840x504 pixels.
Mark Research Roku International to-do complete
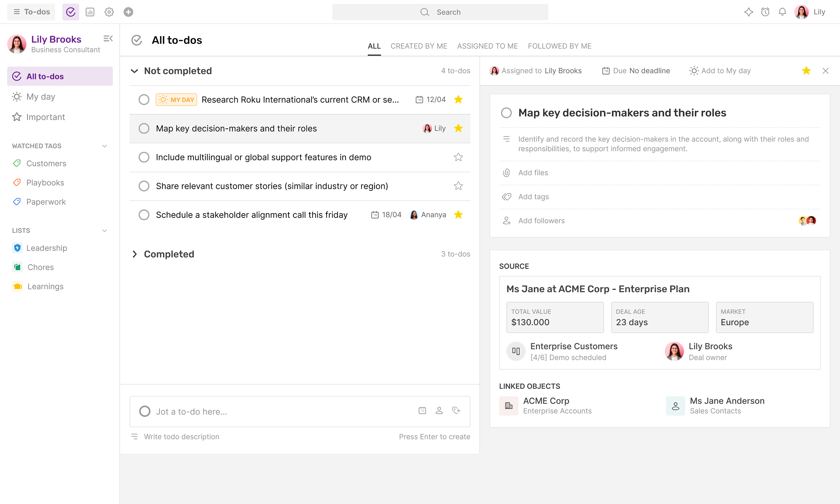point(144,100)
